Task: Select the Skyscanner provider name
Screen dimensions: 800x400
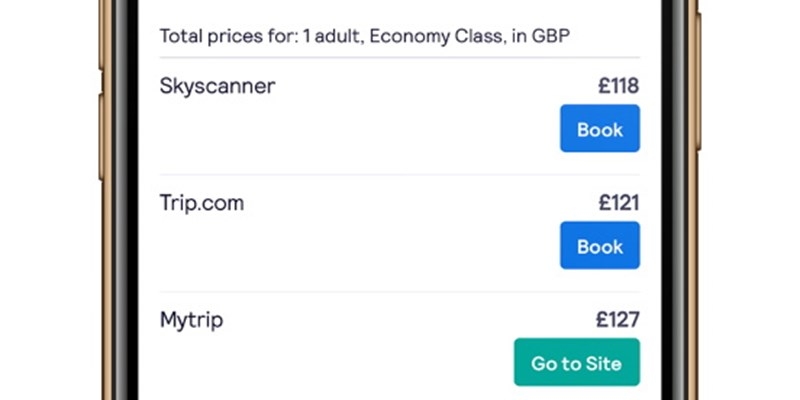Action: [x=217, y=86]
